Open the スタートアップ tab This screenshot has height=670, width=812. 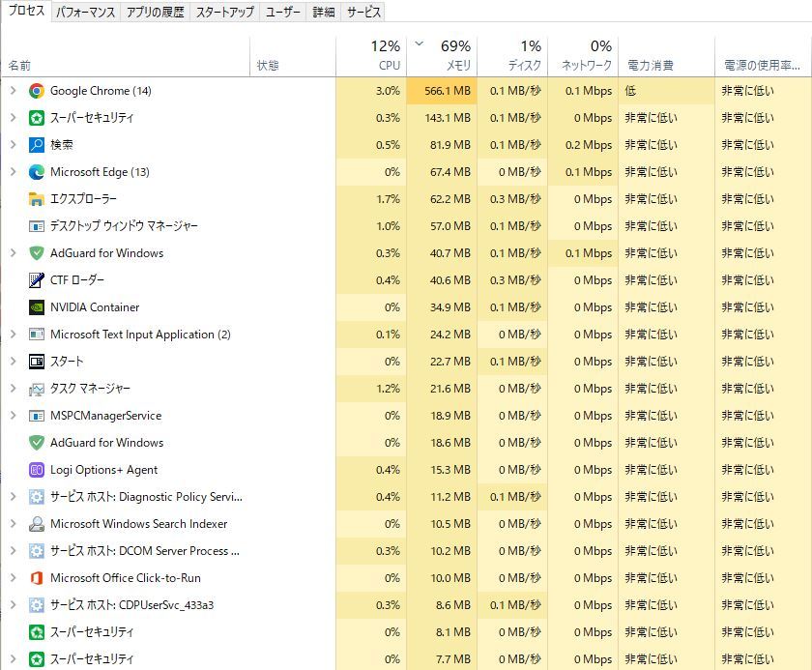coord(224,13)
